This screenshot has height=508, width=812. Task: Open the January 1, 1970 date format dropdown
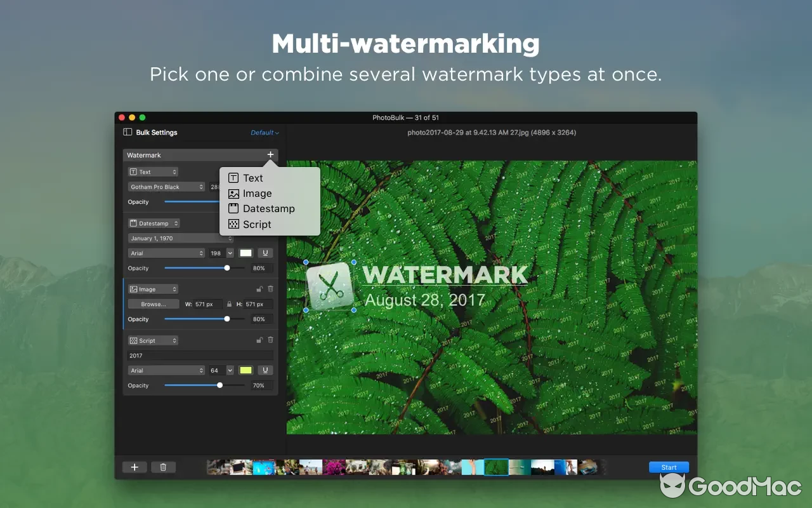point(181,238)
